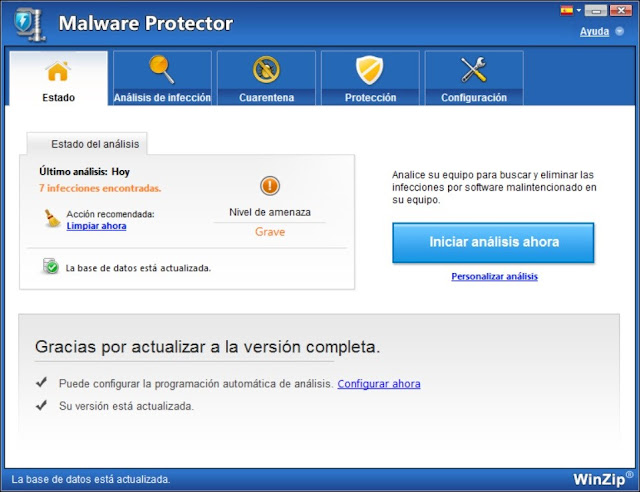Screen dimensions: 640x492
Task: Click the 'Gracias por actualizar' heading
Action: click(x=207, y=347)
